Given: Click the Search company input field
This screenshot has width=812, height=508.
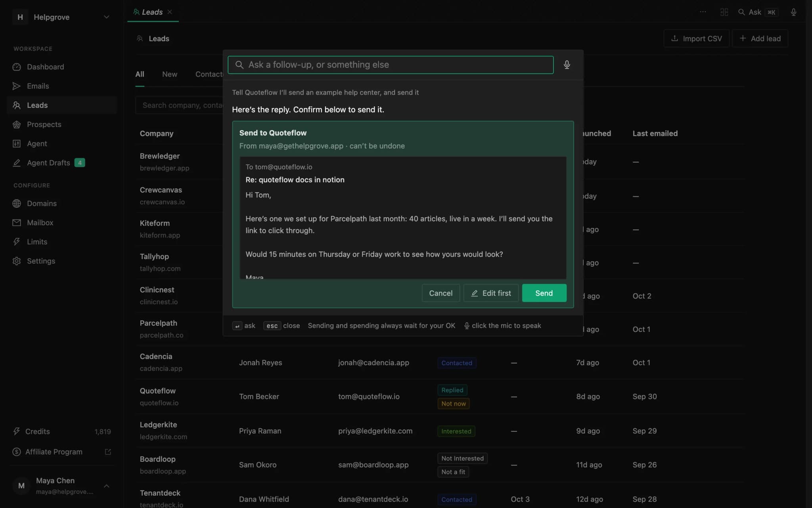Looking at the screenshot, I should [179, 105].
